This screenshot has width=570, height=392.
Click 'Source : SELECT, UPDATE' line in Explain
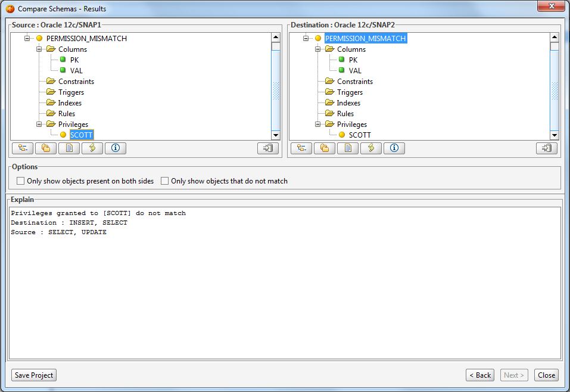coord(58,232)
